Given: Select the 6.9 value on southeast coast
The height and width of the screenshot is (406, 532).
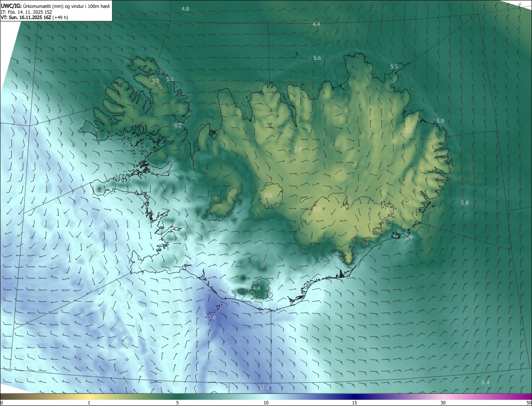Looking at the screenshot, I should click(x=409, y=238).
